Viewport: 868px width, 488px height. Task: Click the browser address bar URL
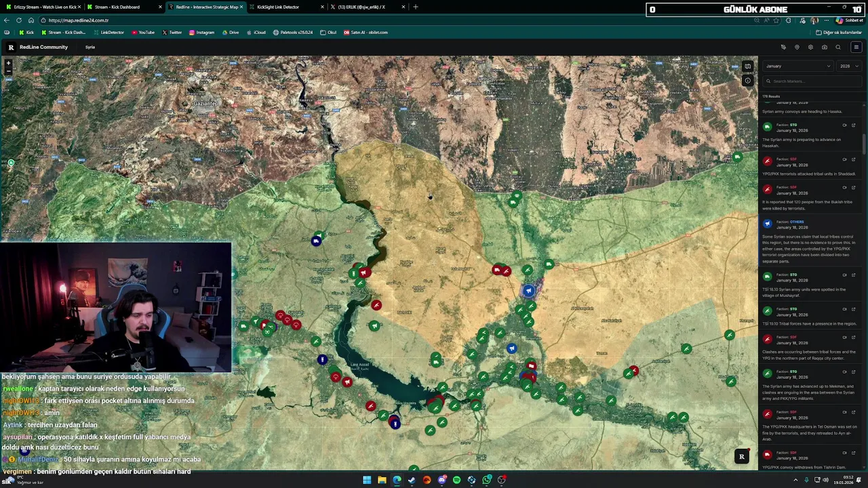pos(79,20)
